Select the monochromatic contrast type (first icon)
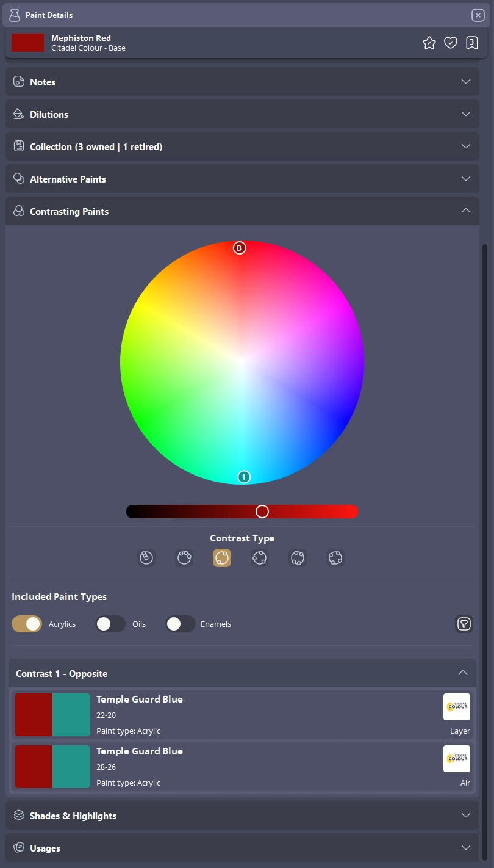This screenshot has width=494, height=868. click(x=146, y=558)
